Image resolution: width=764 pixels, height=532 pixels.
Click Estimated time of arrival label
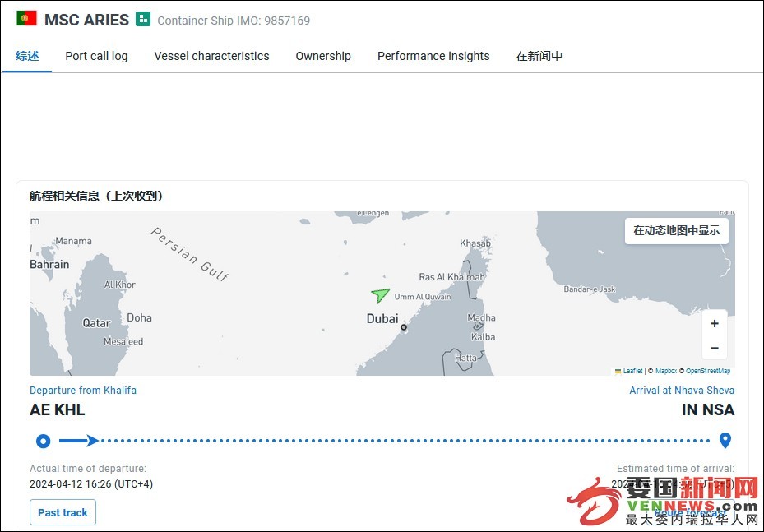[675, 469]
